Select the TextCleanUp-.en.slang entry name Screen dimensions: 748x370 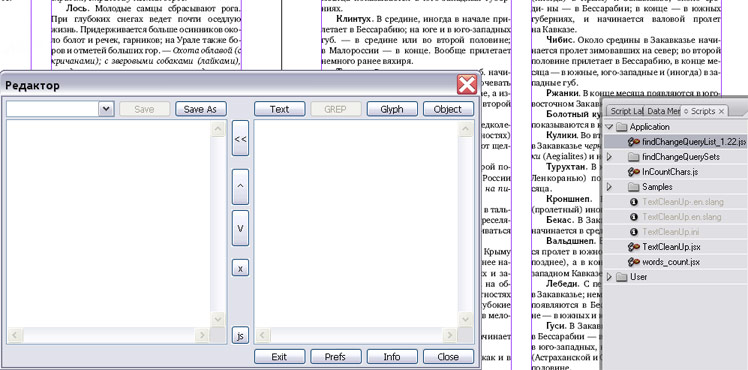(683, 202)
